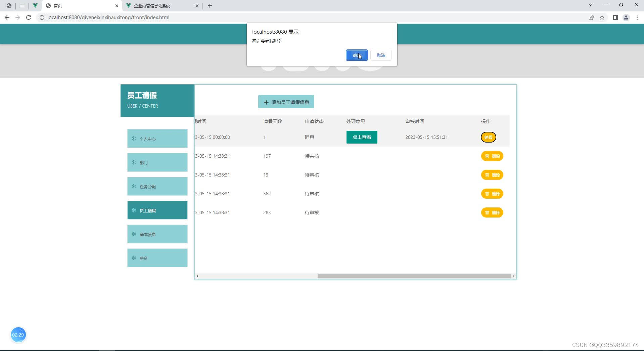644x351 pixels.
Task: Close the 企业内管信息化系统 tab
Action: coord(197,6)
